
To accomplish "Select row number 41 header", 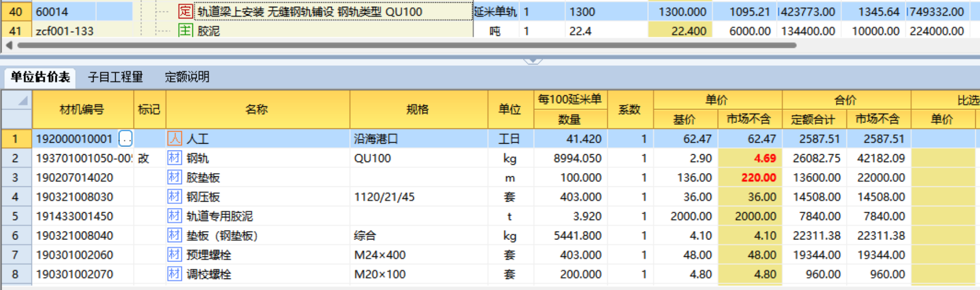I will pyautogui.click(x=16, y=31).
